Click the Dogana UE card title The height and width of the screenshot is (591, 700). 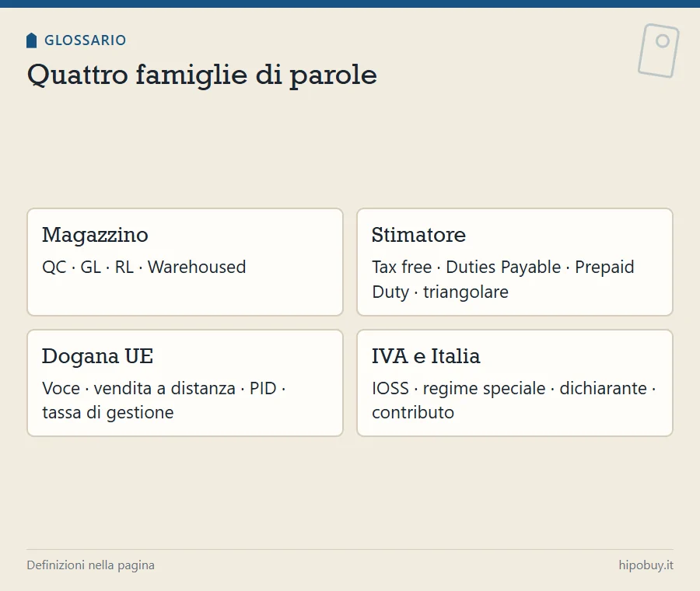(97, 356)
